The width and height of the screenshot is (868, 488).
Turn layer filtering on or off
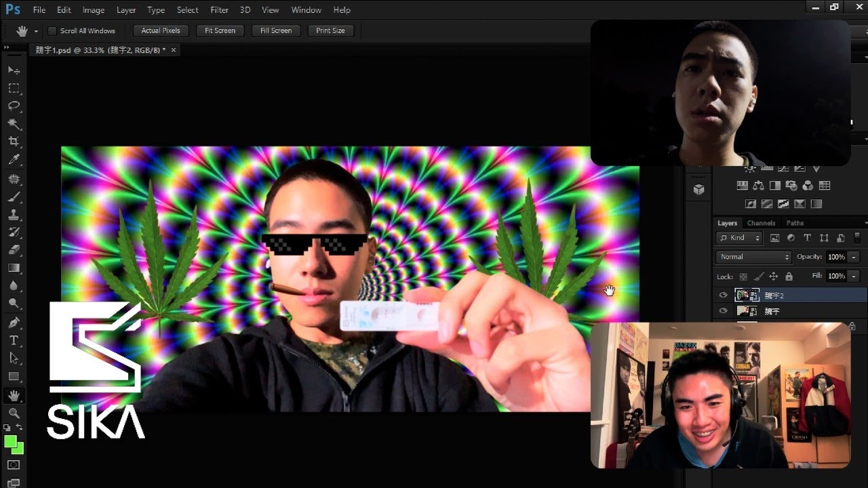click(x=857, y=237)
